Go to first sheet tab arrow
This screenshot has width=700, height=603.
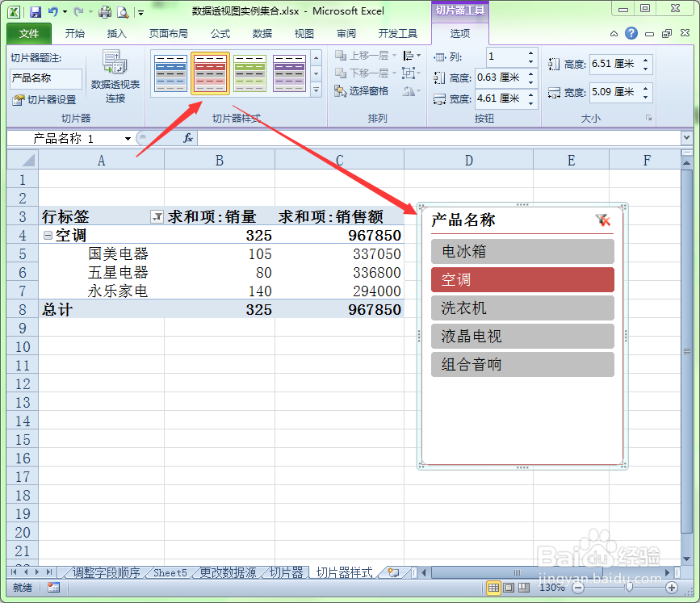[x=14, y=572]
